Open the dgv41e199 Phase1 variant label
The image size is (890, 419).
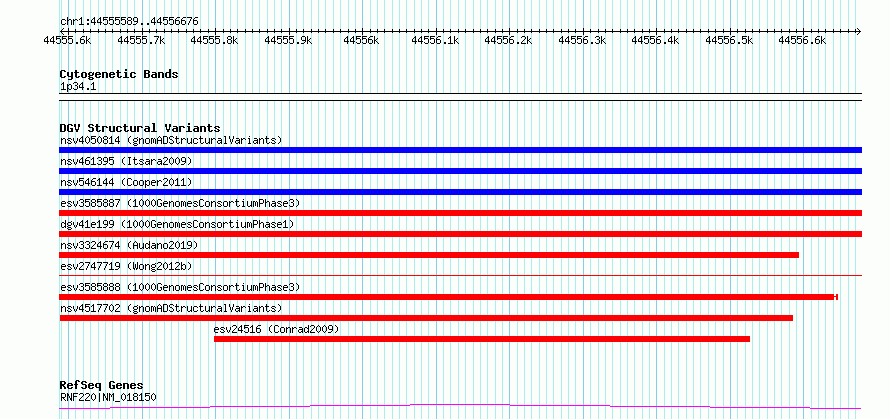(x=177, y=224)
